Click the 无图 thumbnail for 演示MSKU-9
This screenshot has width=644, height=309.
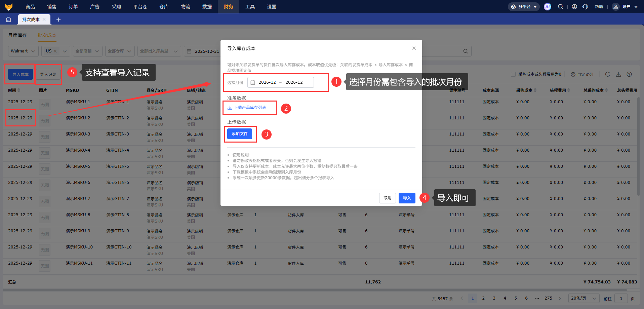(45, 234)
